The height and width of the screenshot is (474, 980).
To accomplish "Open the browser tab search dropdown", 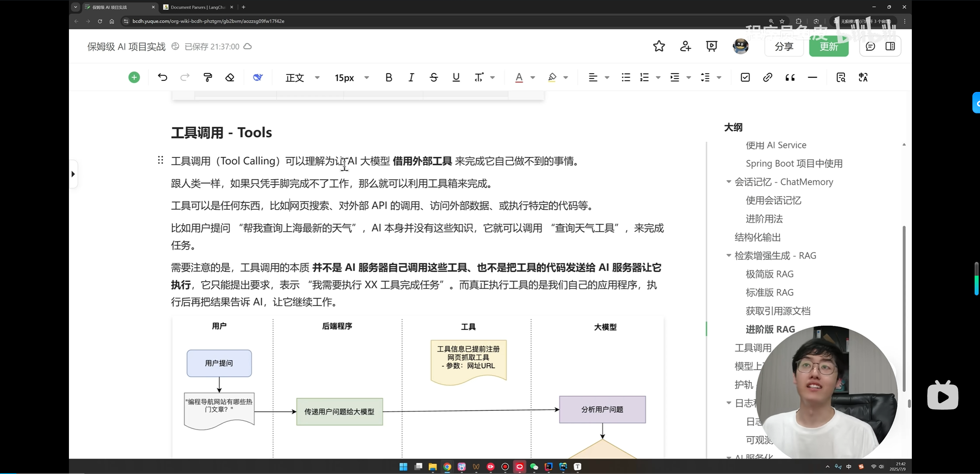I will click(75, 7).
